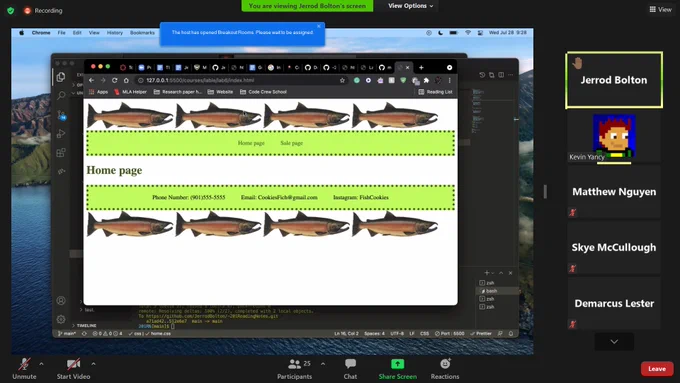Viewport: 680px width, 383px height.
Task: Open Chrome three-dot menu
Action: (x=450, y=80)
